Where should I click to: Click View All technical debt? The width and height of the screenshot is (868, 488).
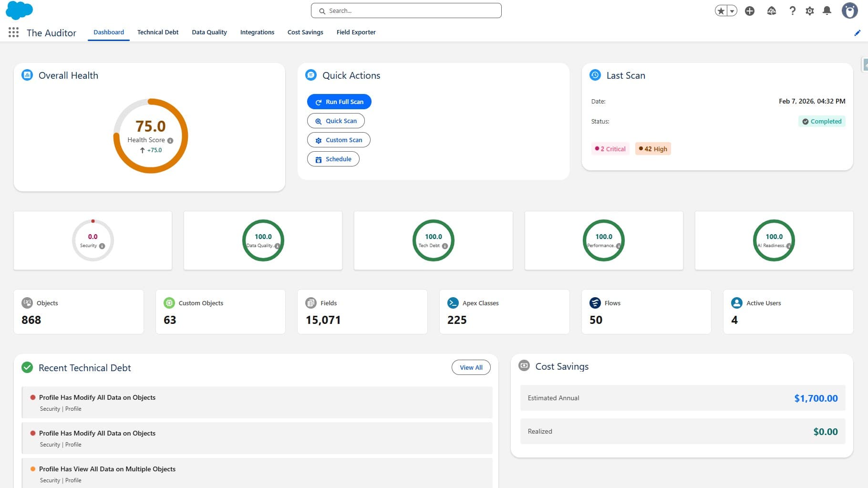click(471, 367)
